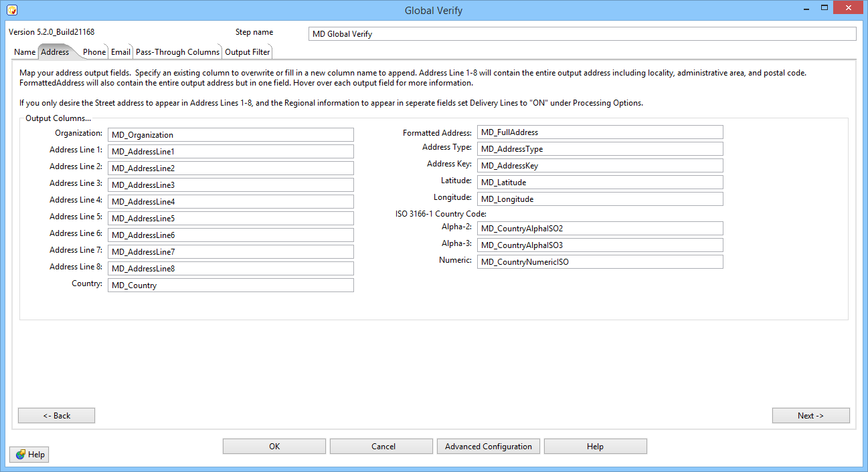The image size is (868, 472).
Task: Select the Formatted Address field
Action: (600, 132)
